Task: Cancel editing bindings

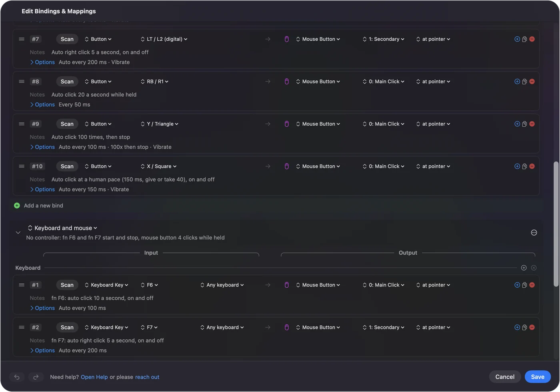Action: coord(505,377)
